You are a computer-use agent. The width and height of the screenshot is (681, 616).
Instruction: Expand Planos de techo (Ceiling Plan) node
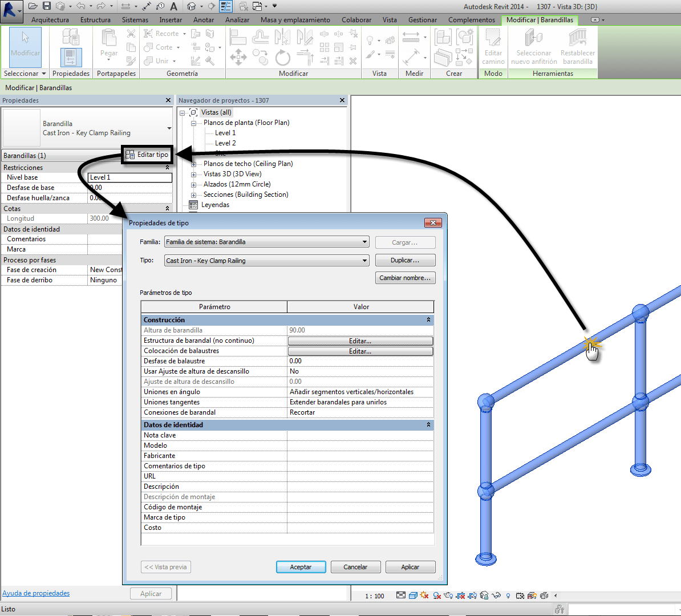[x=194, y=164]
